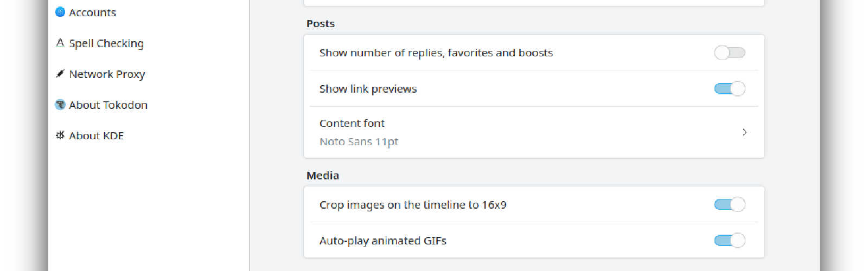Click the Noto Sans 11pt font value
This screenshot has width=868, height=271.
coord(359,142)
